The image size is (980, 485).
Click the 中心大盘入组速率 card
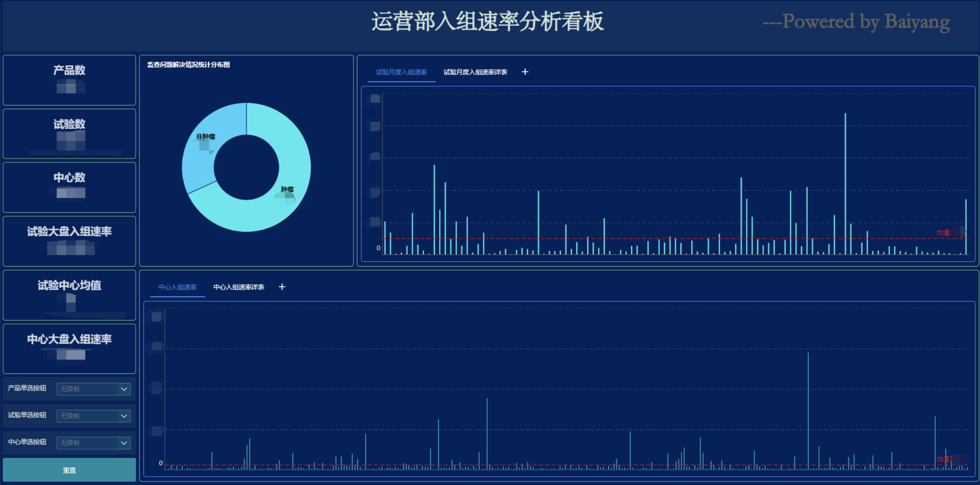click(69, 349)
